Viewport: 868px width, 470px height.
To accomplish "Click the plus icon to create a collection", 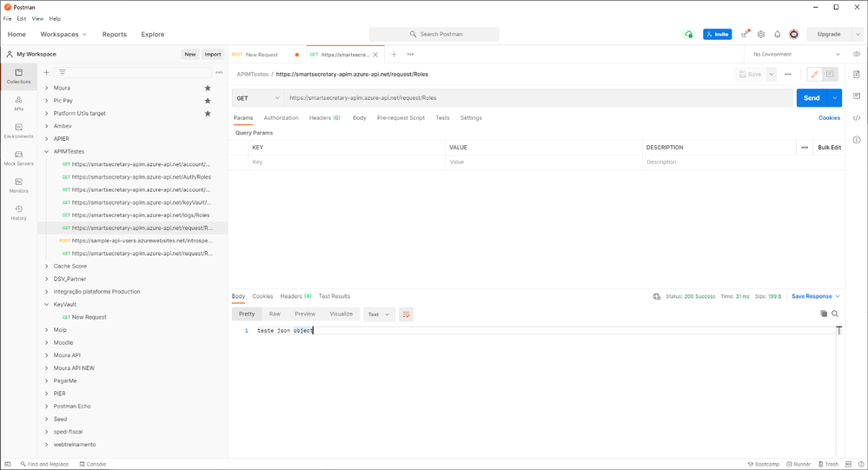I will pyautogui.click(x=47, y=72).
